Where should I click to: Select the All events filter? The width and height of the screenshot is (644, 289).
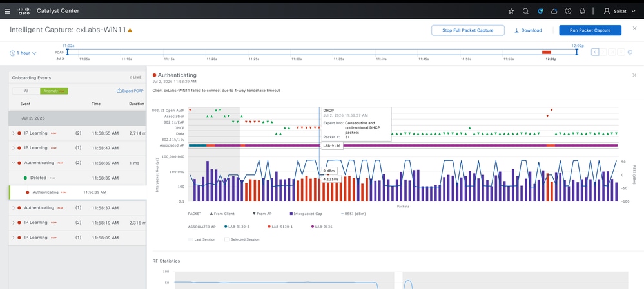26,91
